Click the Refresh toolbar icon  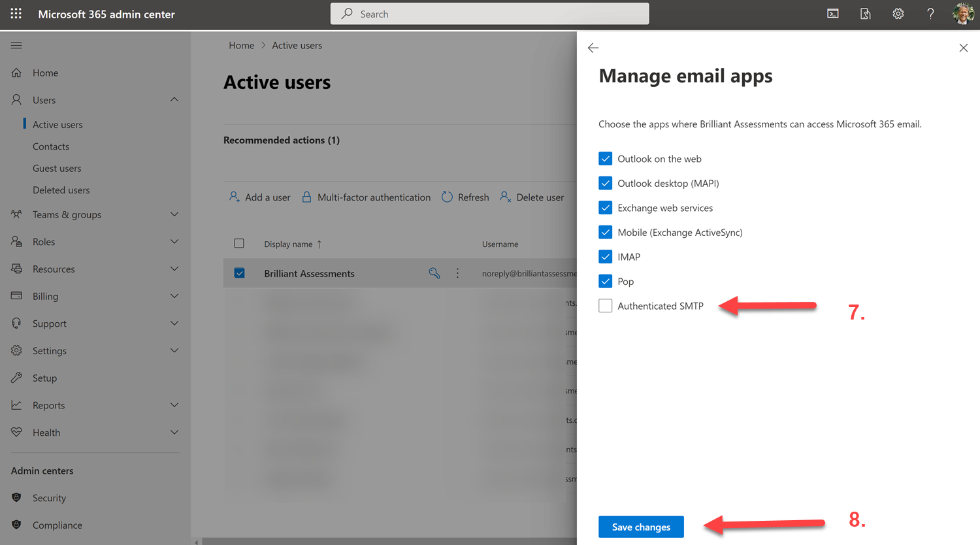pos(447,197)
